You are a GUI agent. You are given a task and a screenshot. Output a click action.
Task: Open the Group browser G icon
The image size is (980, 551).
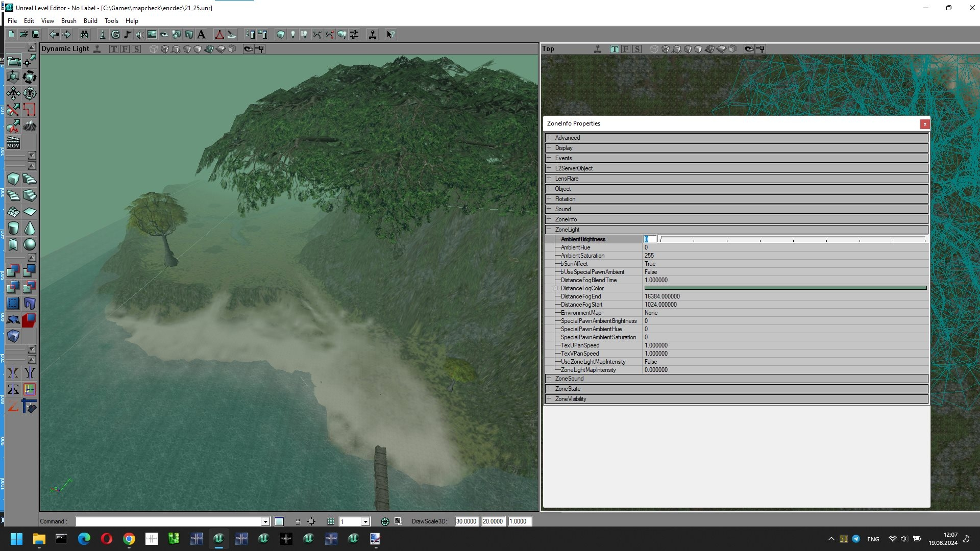click(x=115, y=34)
